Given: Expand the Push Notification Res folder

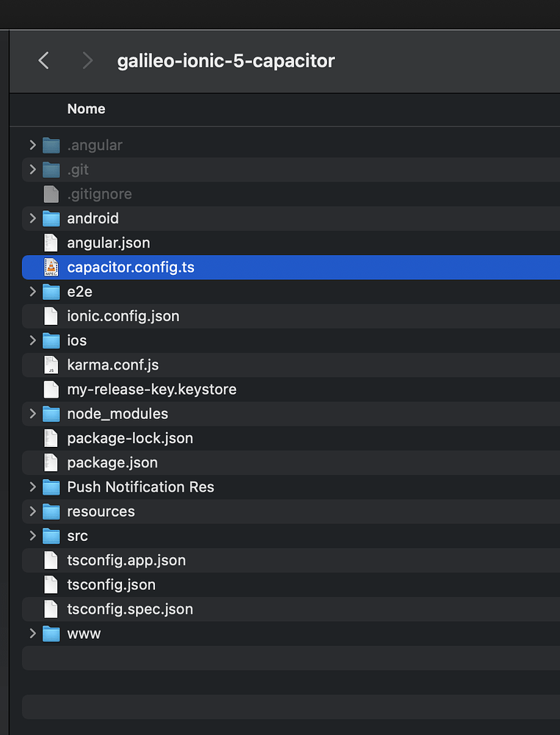Looking at the screenshot, I should point(32,487).
